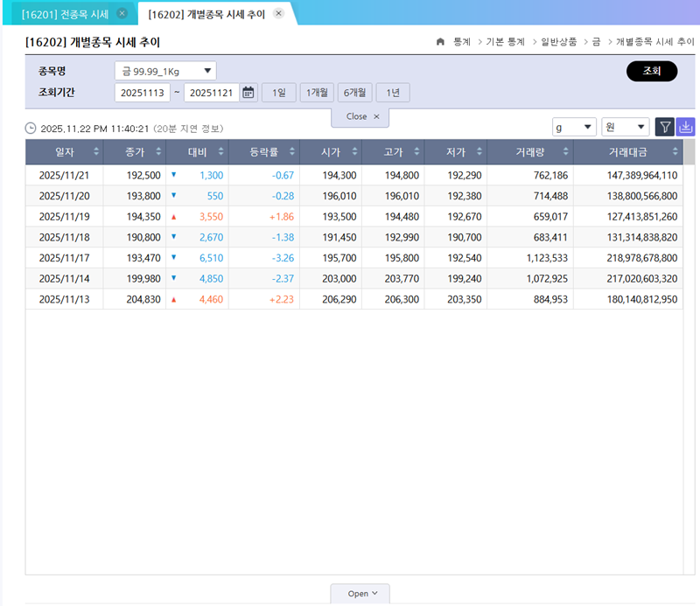Set period to 1년

pyautogui.click(x=393, y=93)
